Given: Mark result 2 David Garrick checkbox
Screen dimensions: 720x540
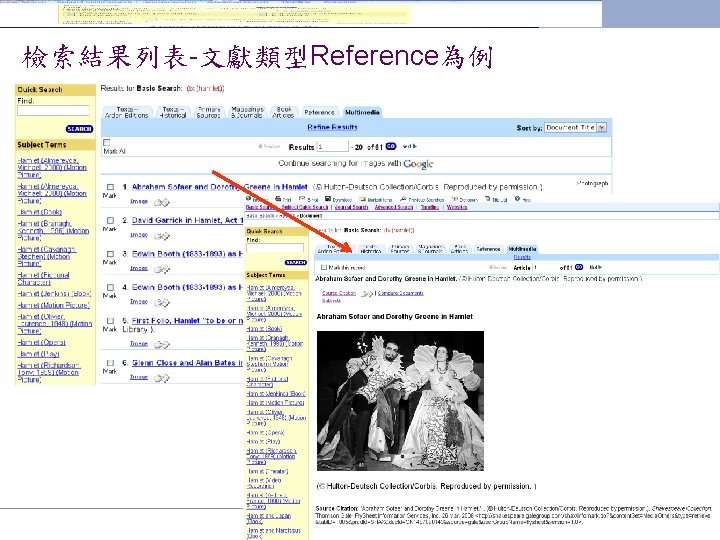Looking at the screenshot, I should pos(110,220).
